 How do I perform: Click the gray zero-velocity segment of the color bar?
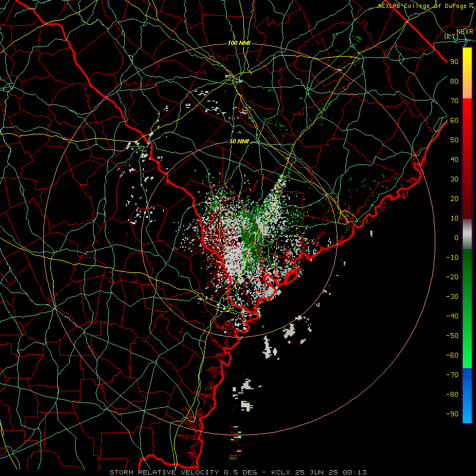(467, 234)
